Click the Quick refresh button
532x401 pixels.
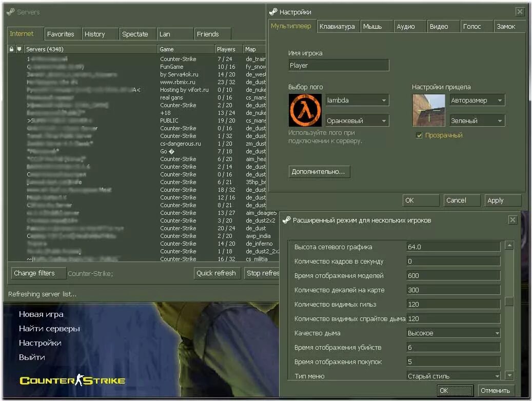point(217,273)
